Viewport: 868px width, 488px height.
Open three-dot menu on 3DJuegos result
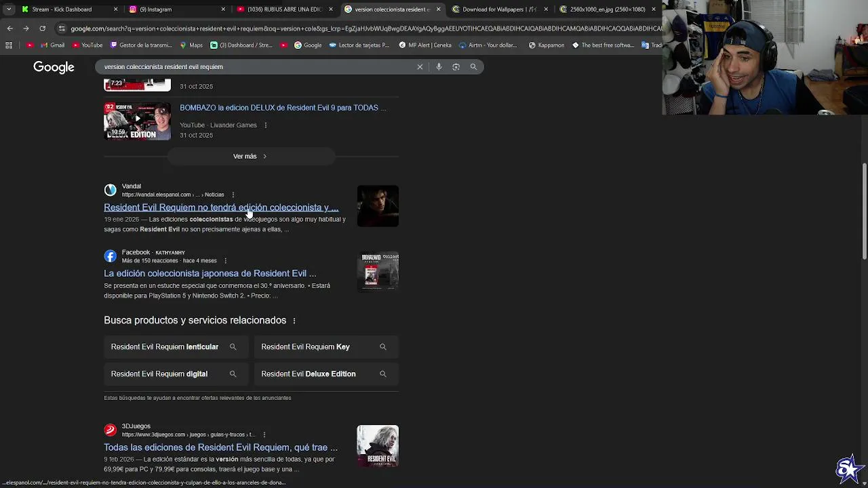[x=264, y=434]
